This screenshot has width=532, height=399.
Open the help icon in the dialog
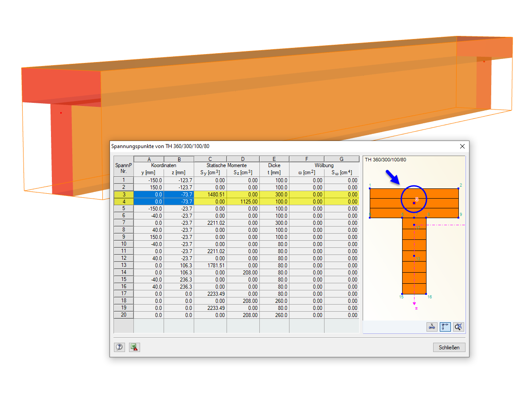pos(119,347)
